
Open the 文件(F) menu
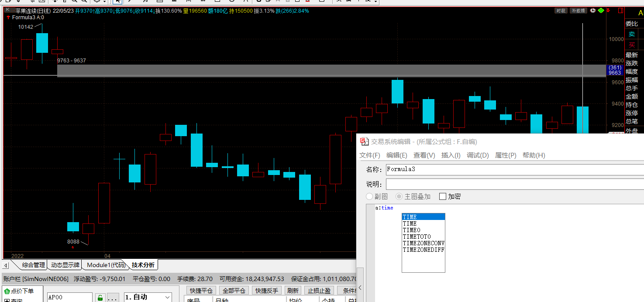click(370, 155)
